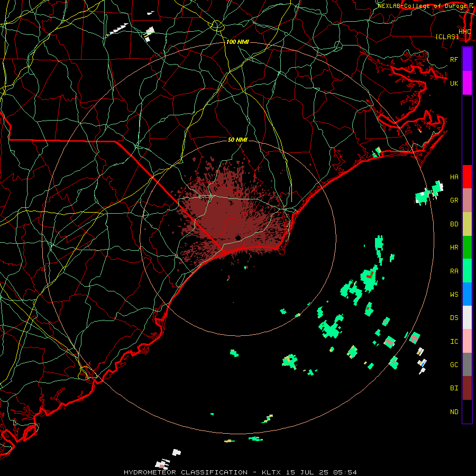The image size is (476, 476).
Task: Click the 15 JUL 25 date stamp
Action: [x=308, y=472]
